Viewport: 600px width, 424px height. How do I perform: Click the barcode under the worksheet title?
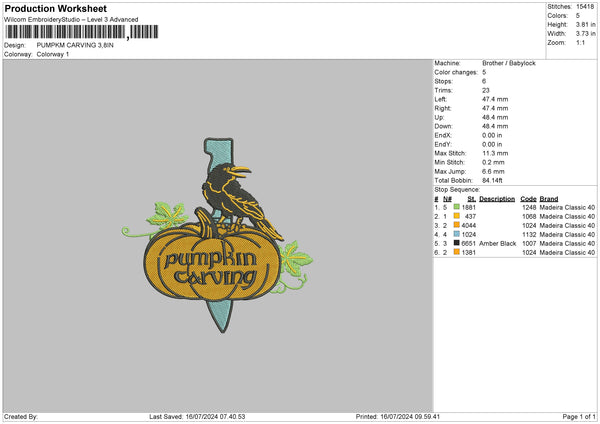[82, 32]
